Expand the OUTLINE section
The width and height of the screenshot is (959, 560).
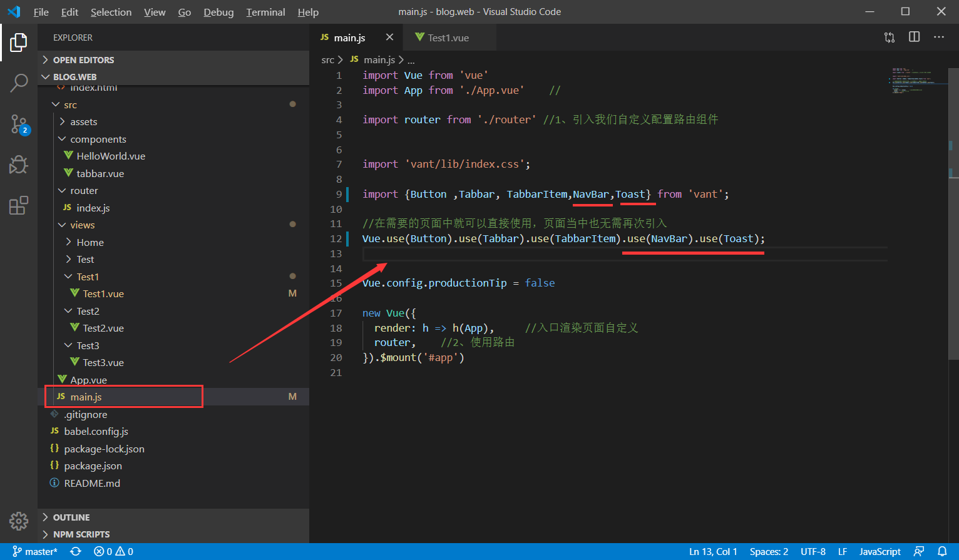(x=173, y=517)
